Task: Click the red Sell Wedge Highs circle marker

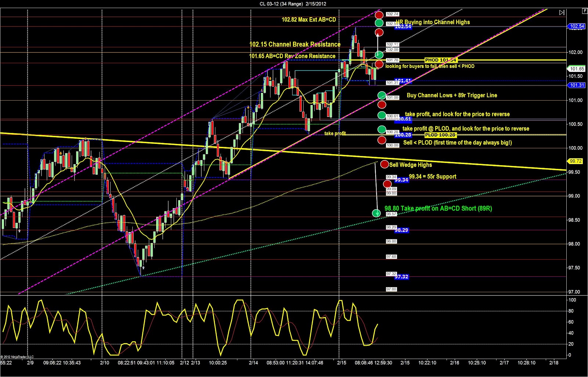Action: (x=384, y=164)
